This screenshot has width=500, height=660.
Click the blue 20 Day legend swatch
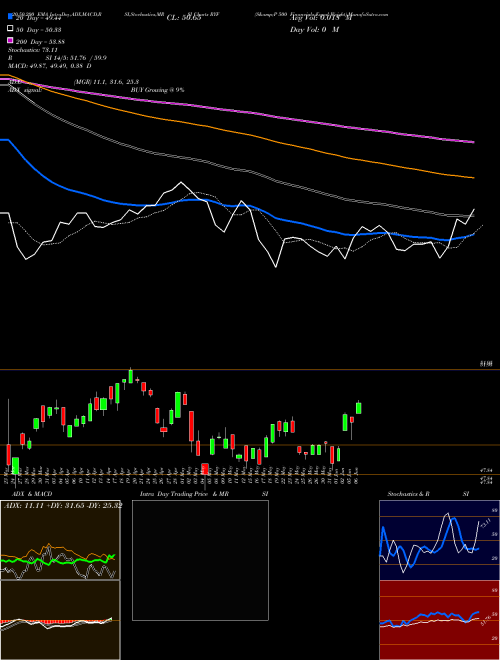[10, 17]
